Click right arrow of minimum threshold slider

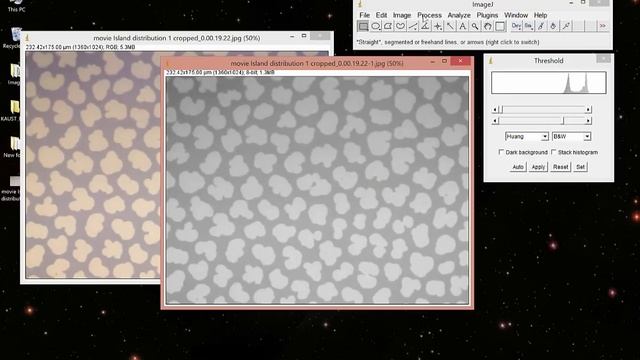[x=588, y=109]
